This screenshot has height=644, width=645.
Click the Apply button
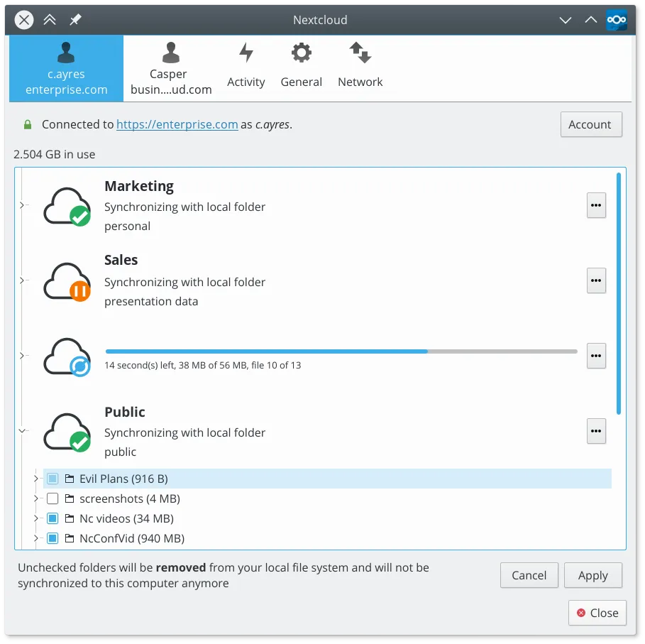pyautogui.click(x=592, y=575)
